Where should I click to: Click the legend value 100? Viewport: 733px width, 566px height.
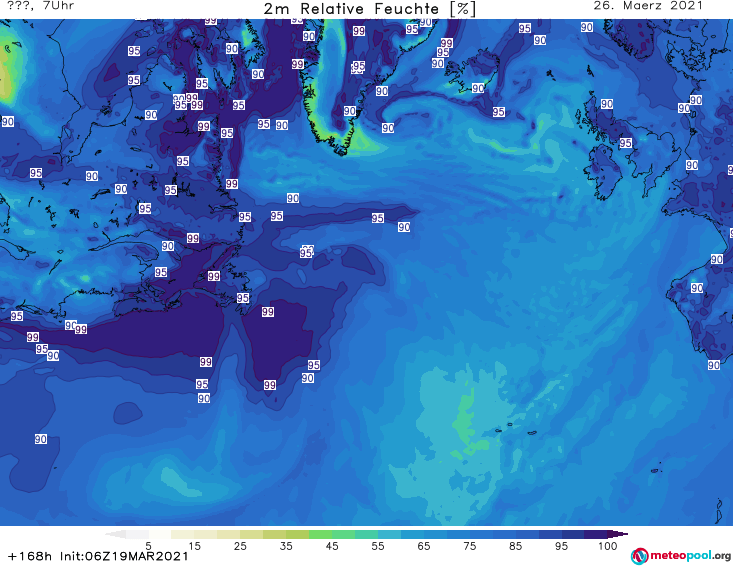pyautogui.click(x=608, y=546)
